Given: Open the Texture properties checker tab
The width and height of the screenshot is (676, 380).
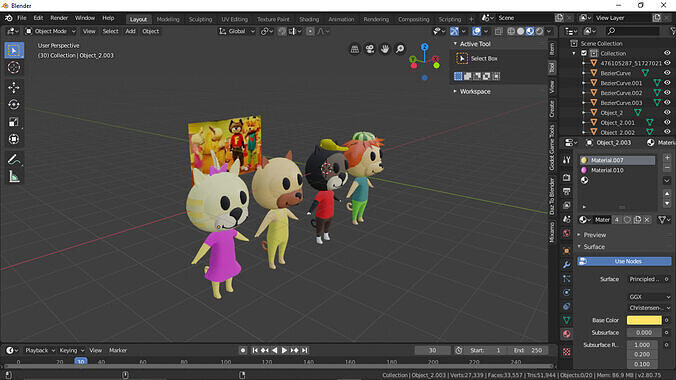Looking at the screenshot, I should [566, 352].
